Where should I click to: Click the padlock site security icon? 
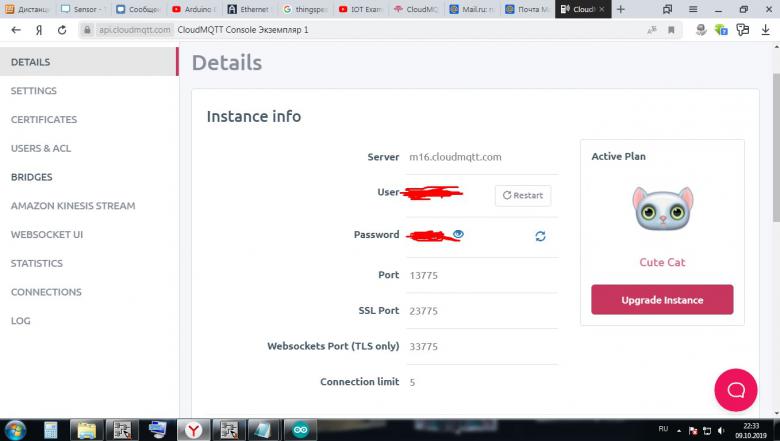[87, 30]
